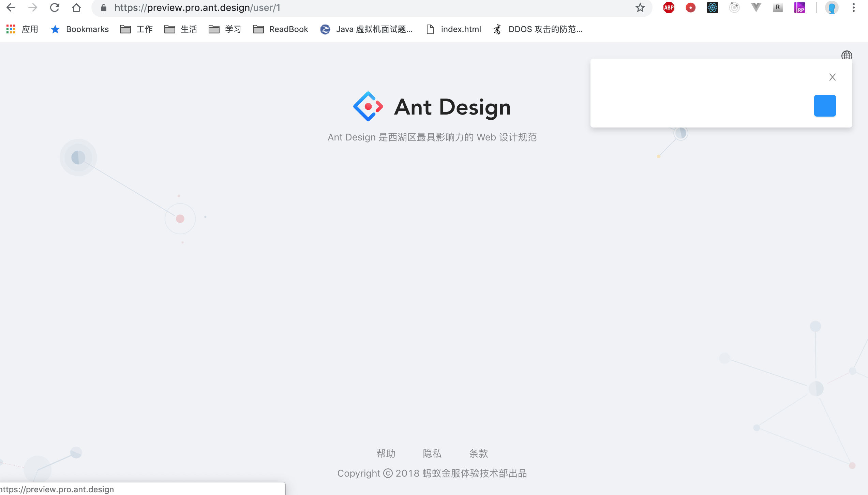Open the 帮助 footer link

386,453
